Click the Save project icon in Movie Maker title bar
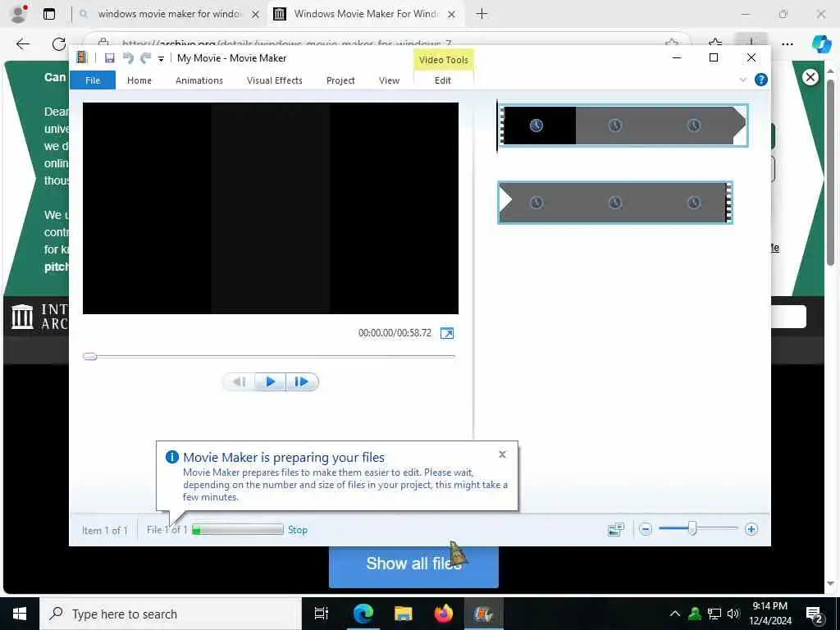The height and width of the screenshot is (630, 840). pos(109,58)
